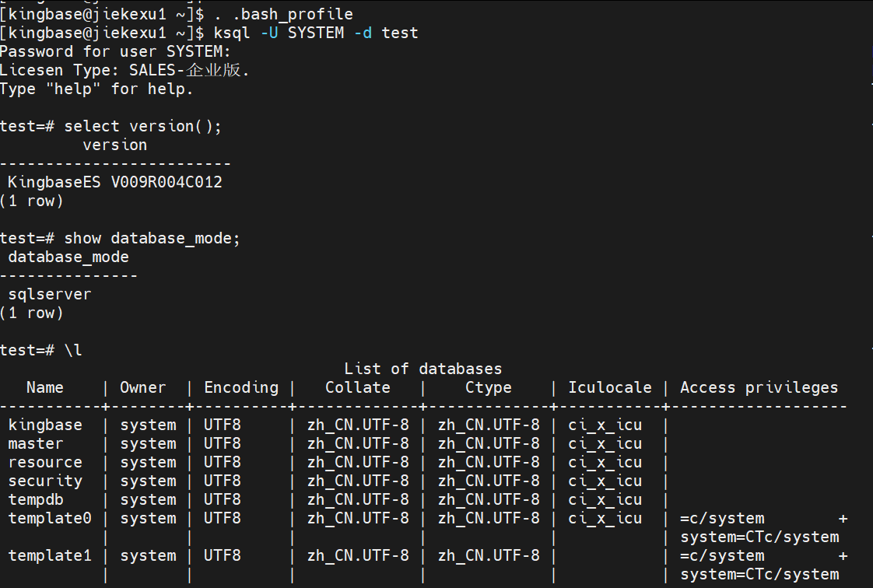The height and width of the screenshot is (588, 873).
Task: Click the "Name" column header
Action: point(45,387)
